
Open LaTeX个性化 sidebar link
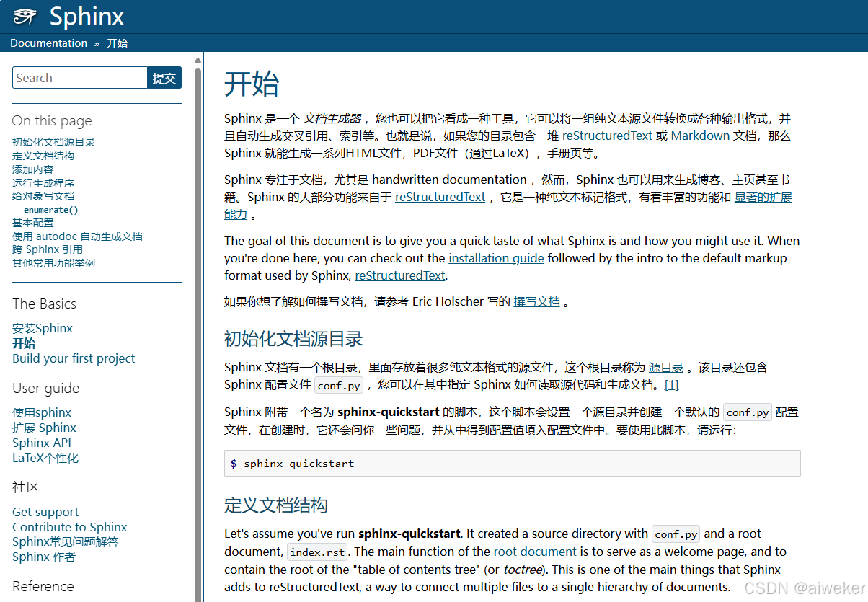tap(45, 458)
